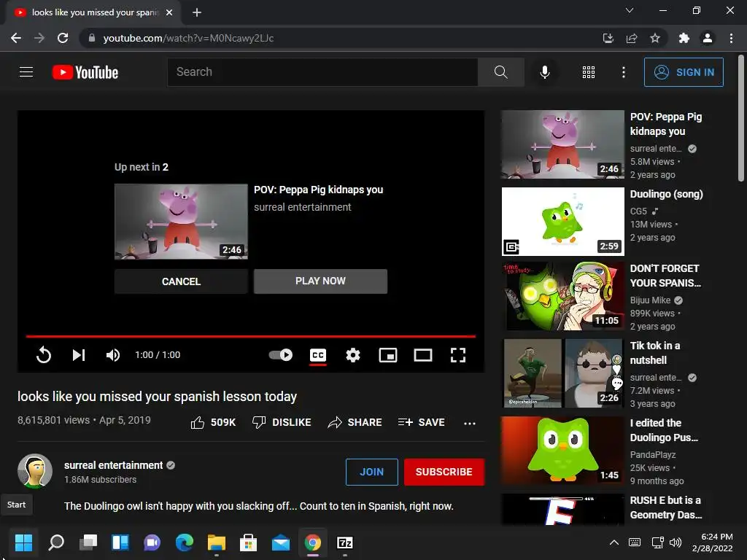The image size is (747, 560).
Task: Open the taskbar clock and date
Action: pos(712,542)
